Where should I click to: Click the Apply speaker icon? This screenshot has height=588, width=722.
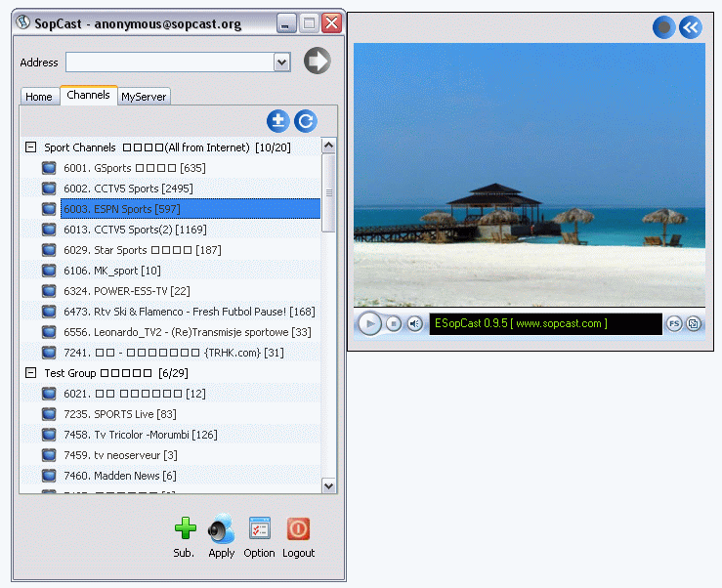point(222,528)
